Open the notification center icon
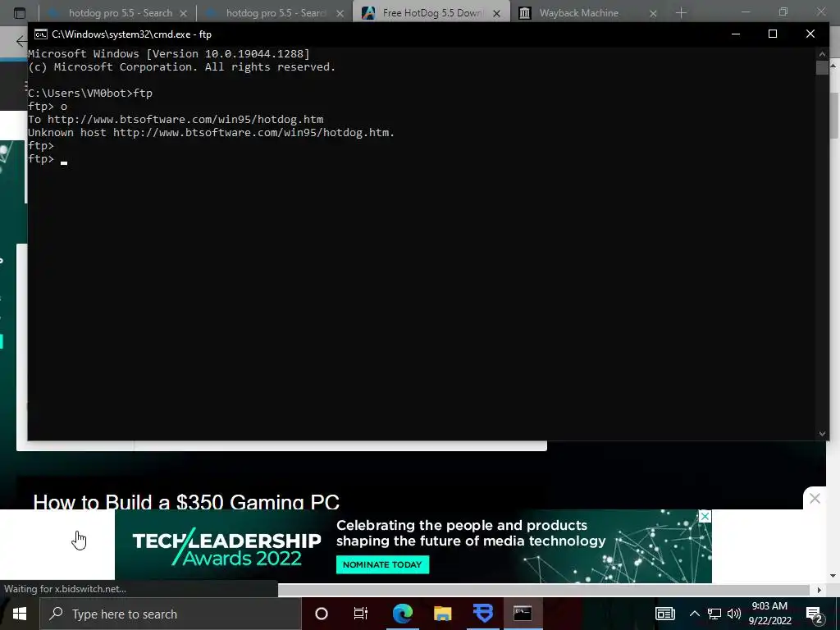Screen dimensions: 840x630 point(815,614)
